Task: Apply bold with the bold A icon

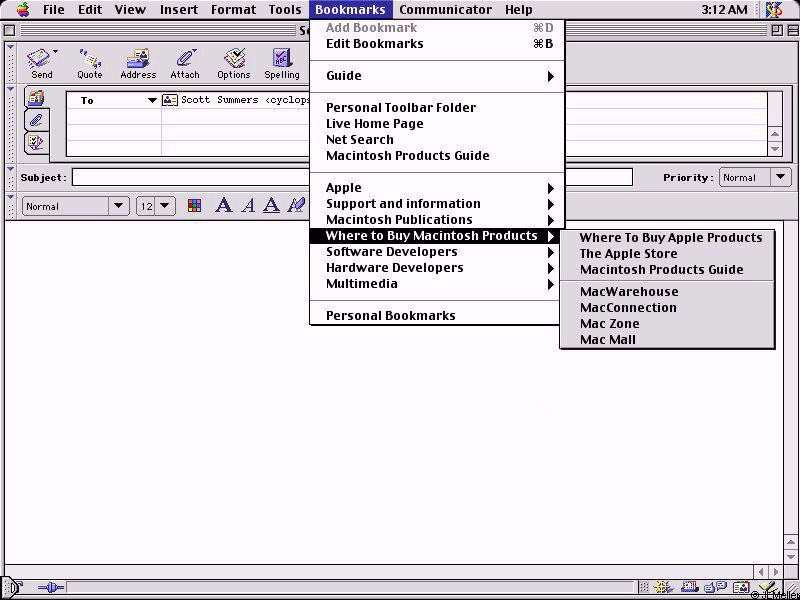Action: tap(223, 206)
